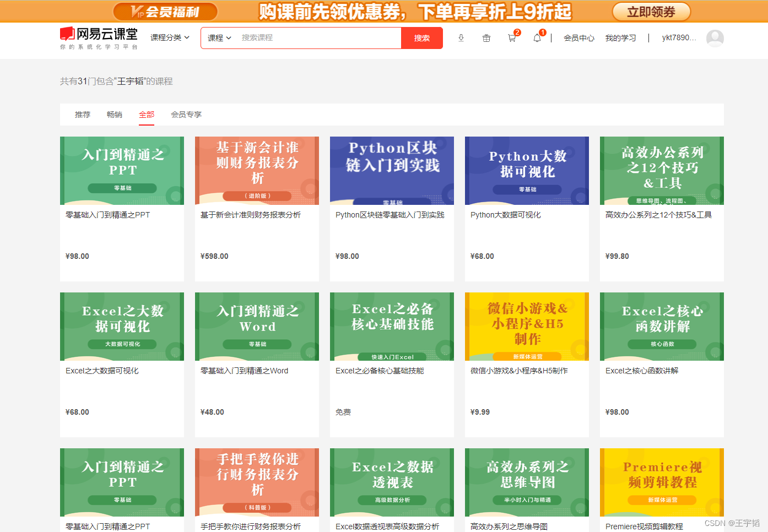Click the title Excel之必备核心基础技能
This screenshot has height=532, width=768.
click(380, 371)
